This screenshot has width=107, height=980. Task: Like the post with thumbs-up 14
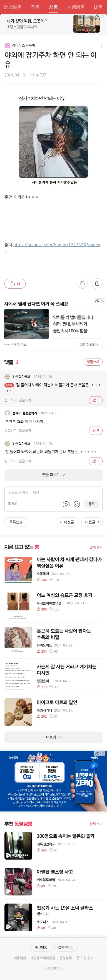tap(15, 283)
